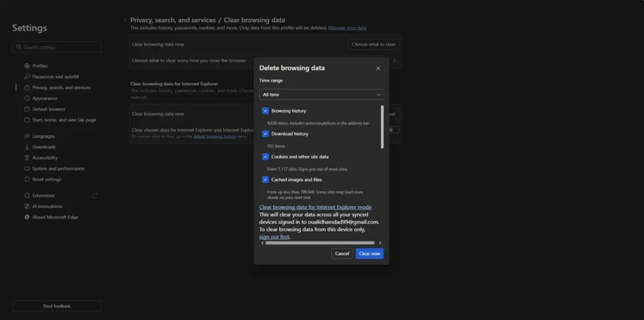
Task: Follow the sign out first link
Action: [x=274, y=237]
